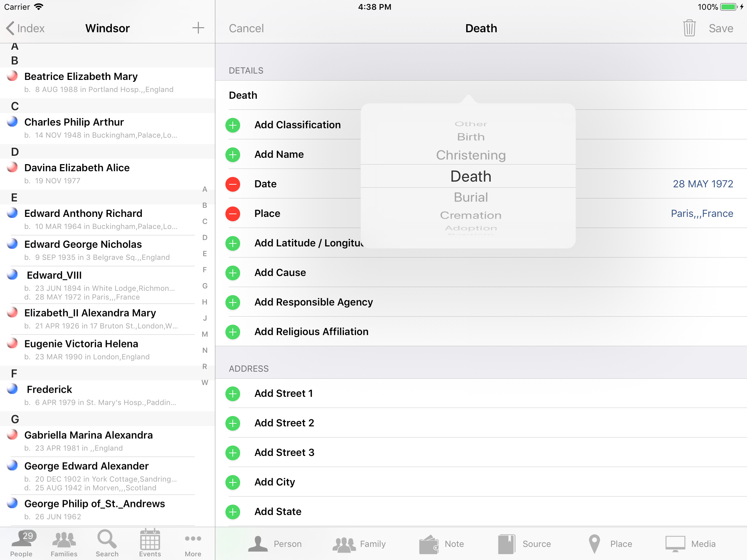Tap the Source book icon
747x560 pixels.
[x=507, y=544]
